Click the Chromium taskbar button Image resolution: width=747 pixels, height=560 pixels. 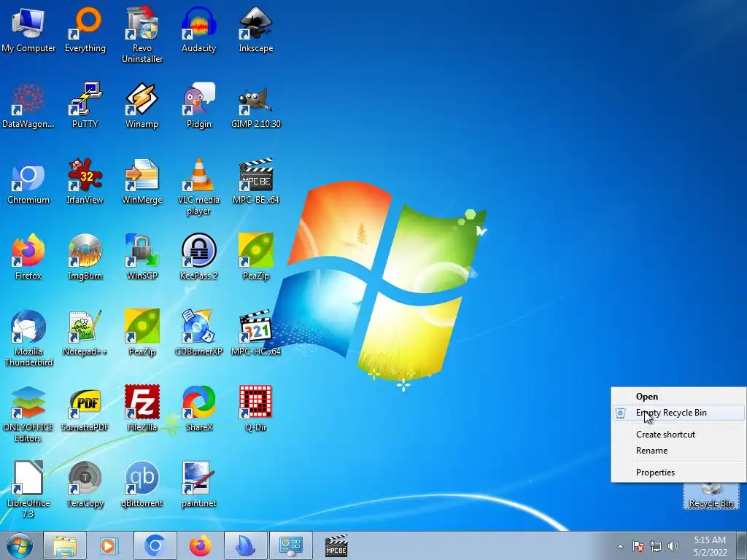155,545
